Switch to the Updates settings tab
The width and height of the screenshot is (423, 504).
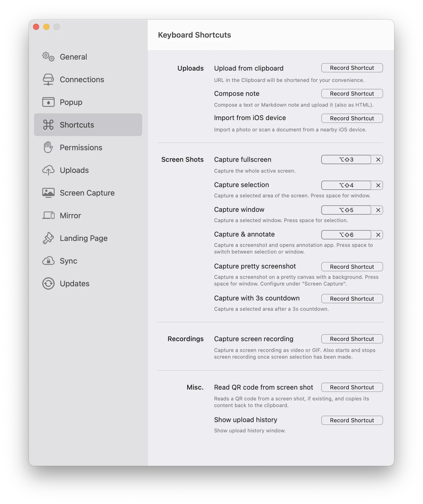coord(74,283)
